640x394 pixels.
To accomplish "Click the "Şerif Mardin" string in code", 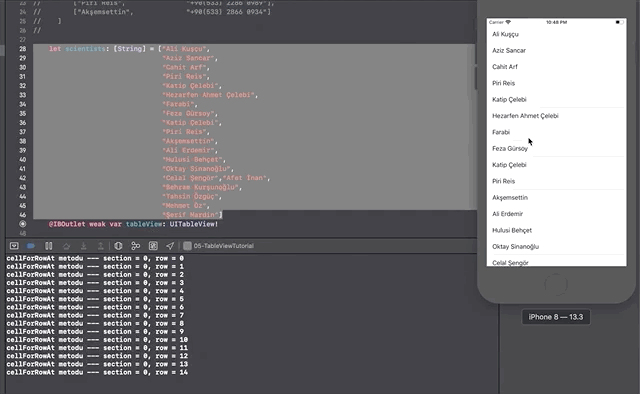I will [x=191, y=215].
